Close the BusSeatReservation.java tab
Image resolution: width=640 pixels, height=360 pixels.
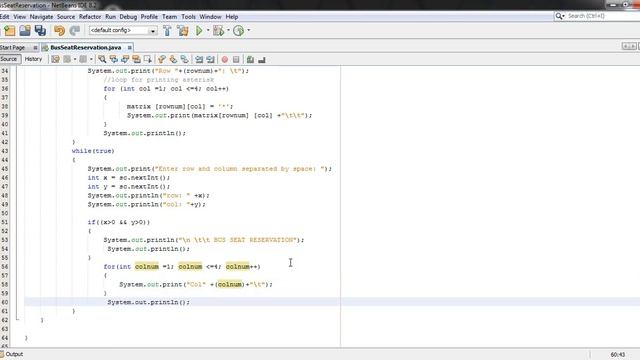(x=129, y=48)
